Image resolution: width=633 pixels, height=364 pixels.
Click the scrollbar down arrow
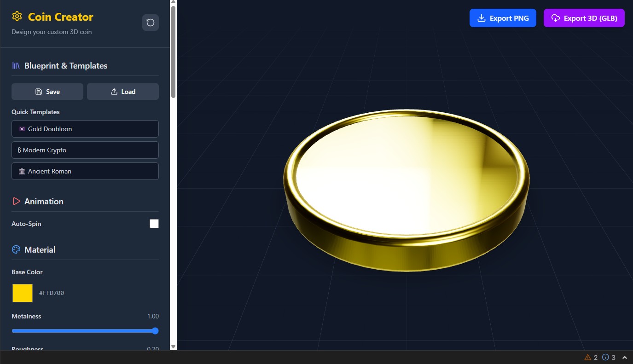pyautogui.click(x=173, y=347)
